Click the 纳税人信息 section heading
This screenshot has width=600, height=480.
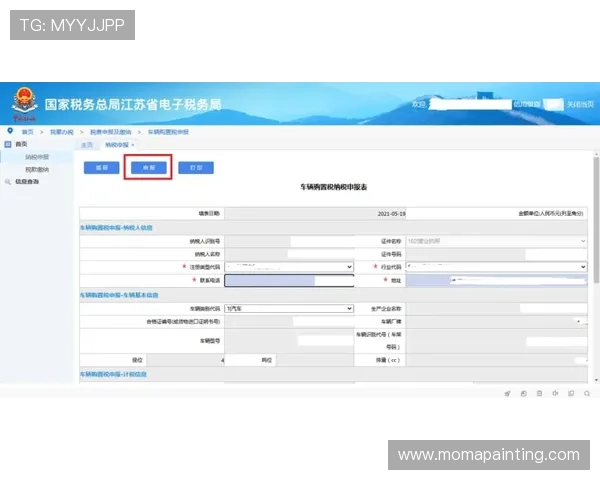(116, 228)
